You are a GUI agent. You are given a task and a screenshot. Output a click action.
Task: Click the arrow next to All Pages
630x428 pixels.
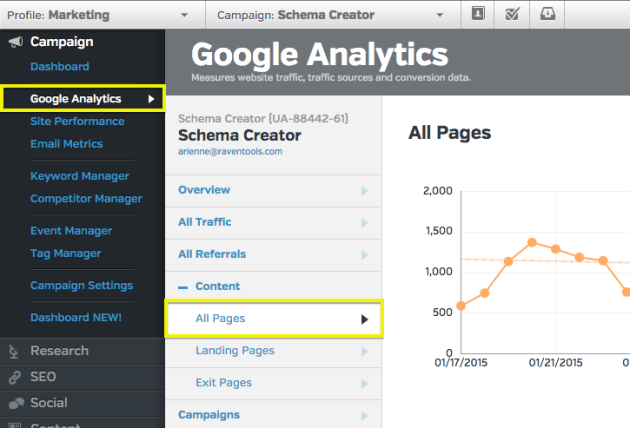click(364, 319)
